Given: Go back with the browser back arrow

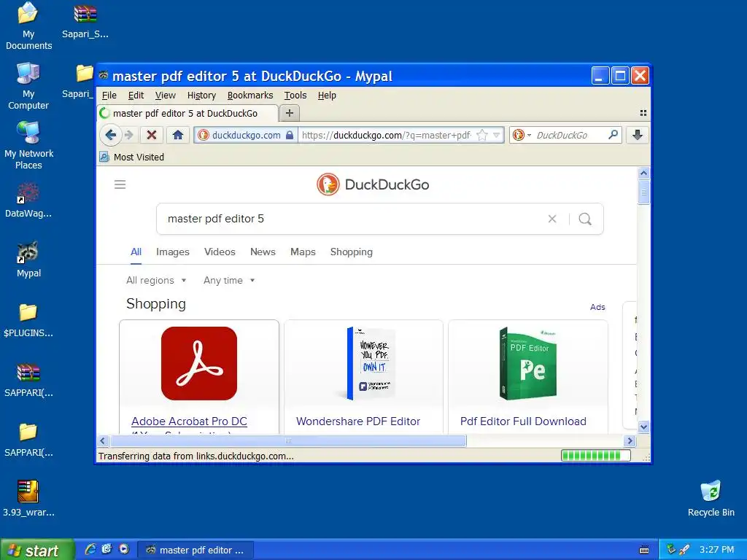Looking at the screenshot, I should [x=111, y=135].
